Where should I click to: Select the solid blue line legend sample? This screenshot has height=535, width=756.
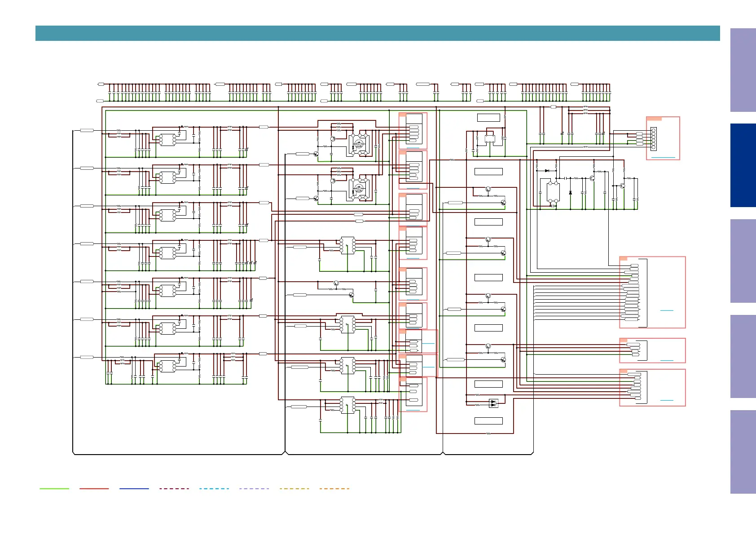point(134,488)
